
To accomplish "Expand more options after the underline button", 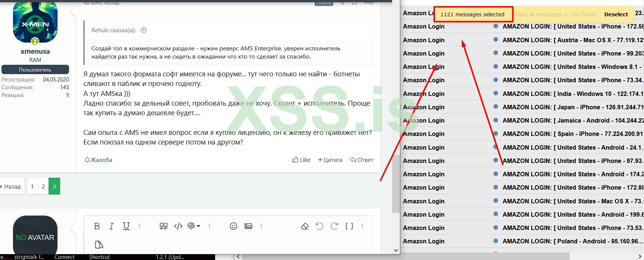I will 139,226.
